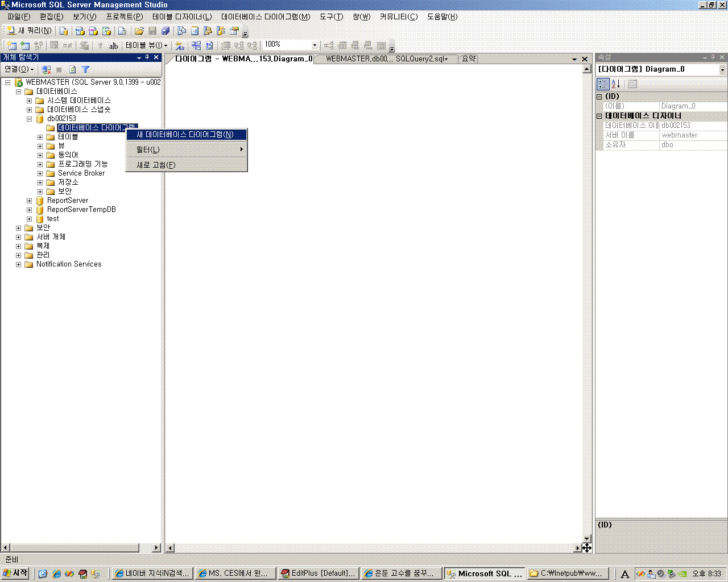Click the 새 쿼리 (New Query) button

[x=30, y=31]
